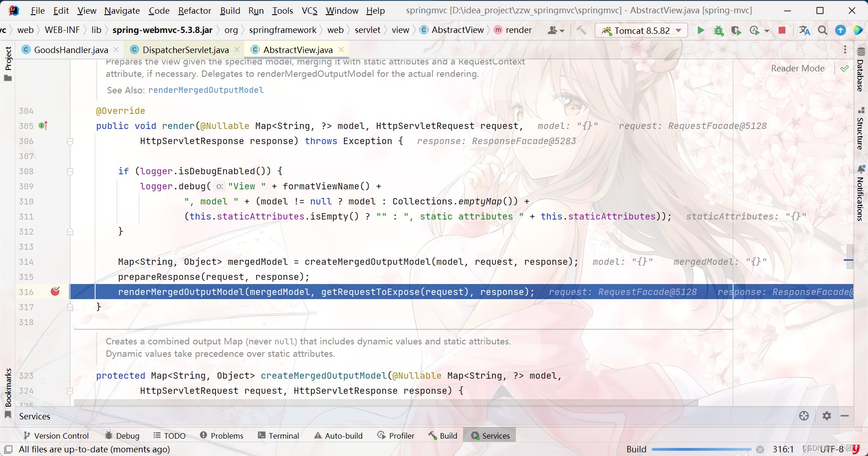Viewport: 868px width, 456px height.
Task: Click the green checkmark inspections indicator
Action: [845, 68]
